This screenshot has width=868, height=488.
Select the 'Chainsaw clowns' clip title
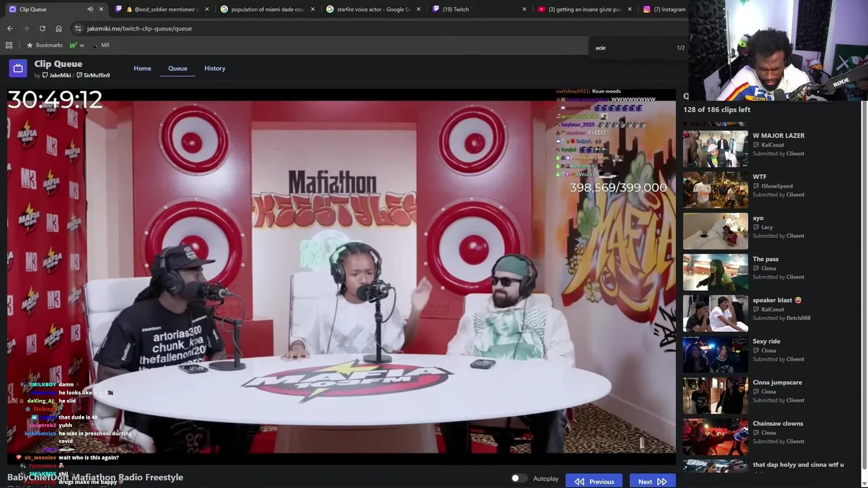click(778, 424)
